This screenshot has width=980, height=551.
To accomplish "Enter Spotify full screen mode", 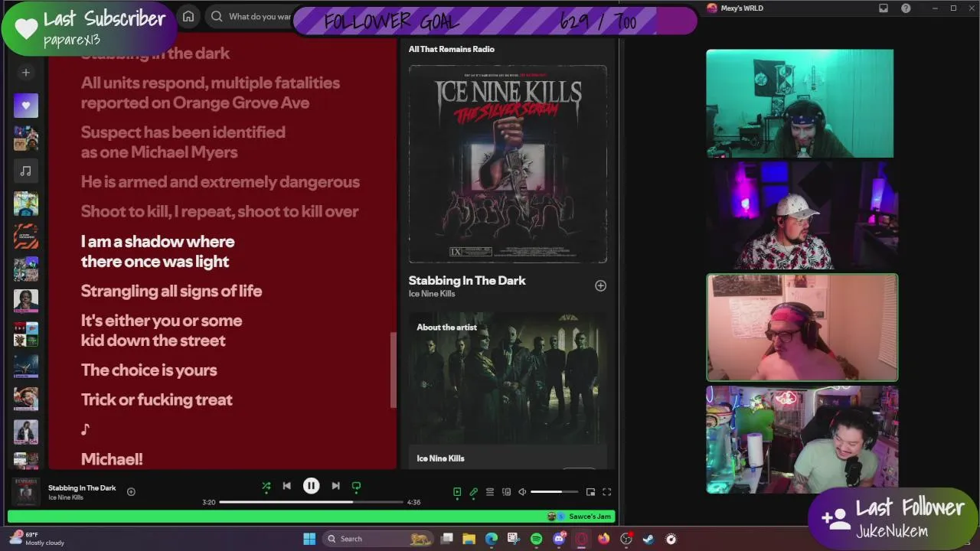I will 606,492.
